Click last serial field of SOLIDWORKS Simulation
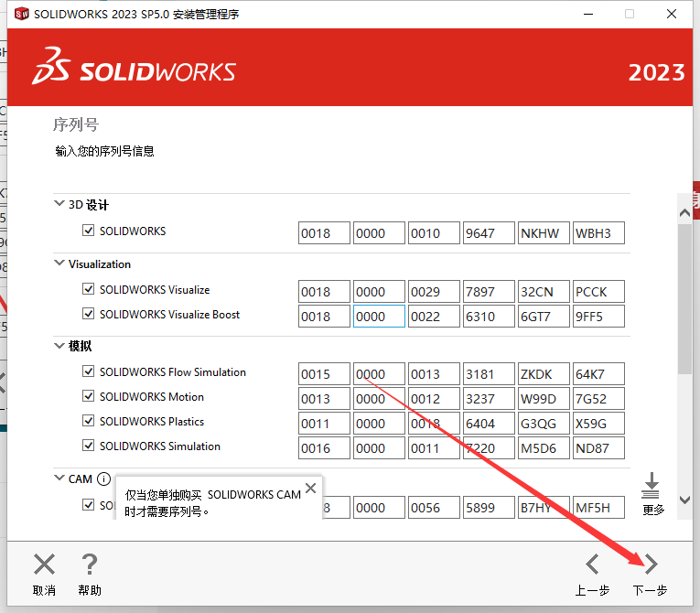Image resolution: width=700 pixels, height=613 pixels. tap(598, 448)
